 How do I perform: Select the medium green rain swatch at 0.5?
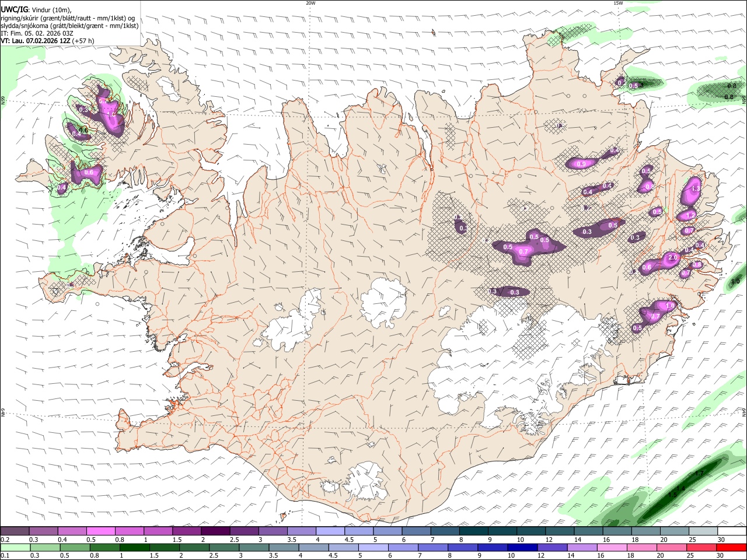pos(75,547)
